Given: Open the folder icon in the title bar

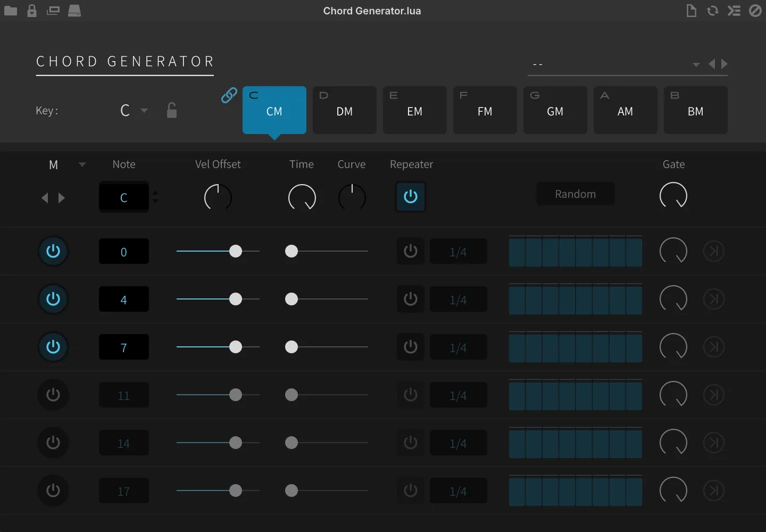Looking at the screenshot, I should click(11, 11).
